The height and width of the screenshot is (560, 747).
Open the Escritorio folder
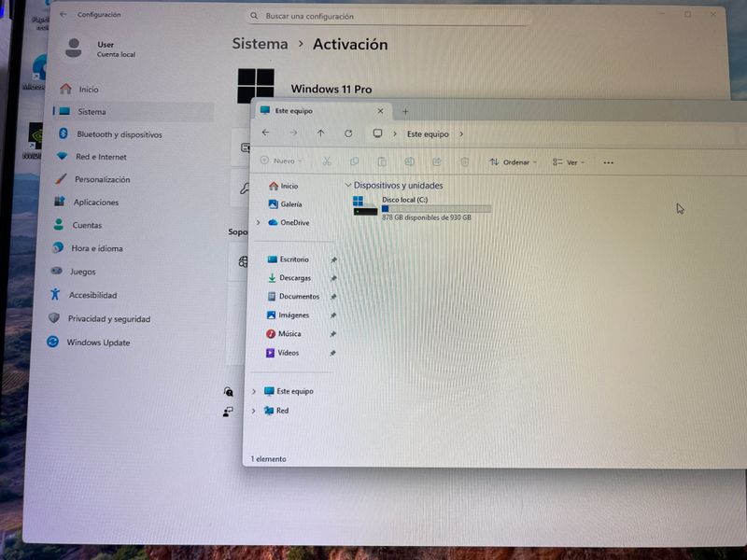288,259
